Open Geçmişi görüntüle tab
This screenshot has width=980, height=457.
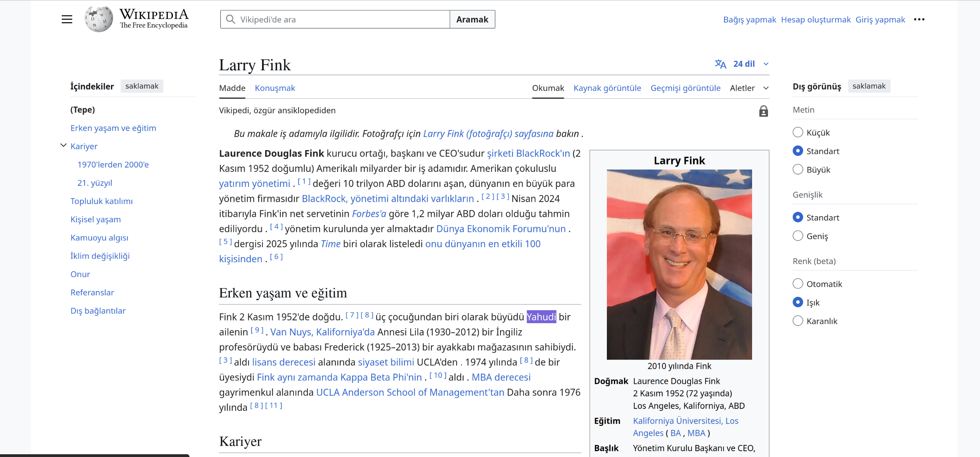[685, 88]
